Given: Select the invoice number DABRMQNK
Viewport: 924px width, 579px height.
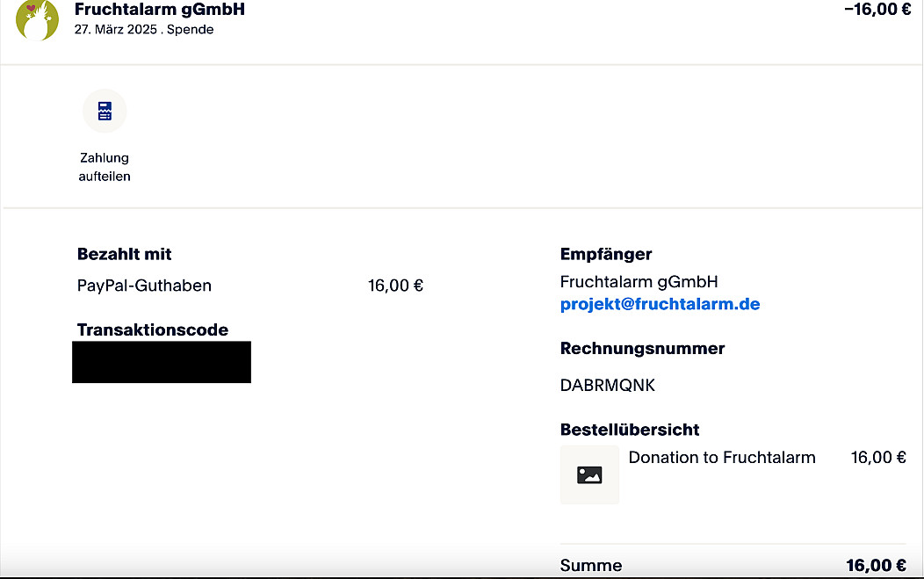Looking at the screenshot, I should pos(608,385).
